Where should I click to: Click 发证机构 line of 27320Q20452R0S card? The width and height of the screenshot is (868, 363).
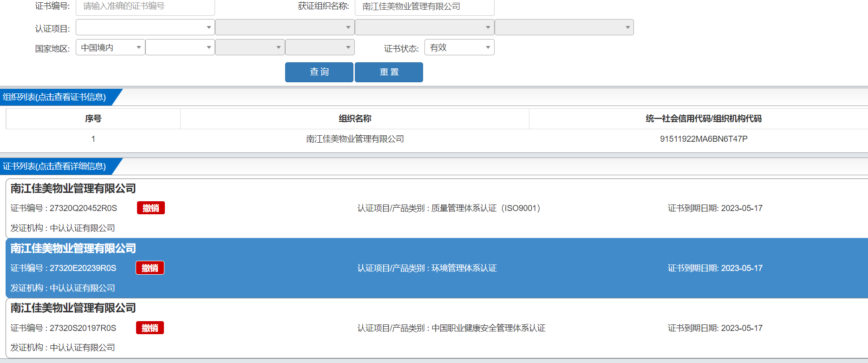(x=63, y=228)
